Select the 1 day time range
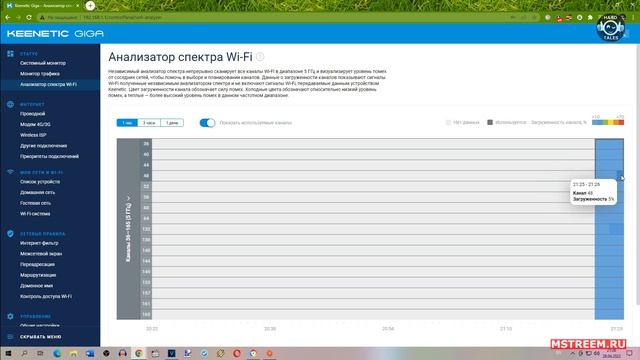 point(172,123)
